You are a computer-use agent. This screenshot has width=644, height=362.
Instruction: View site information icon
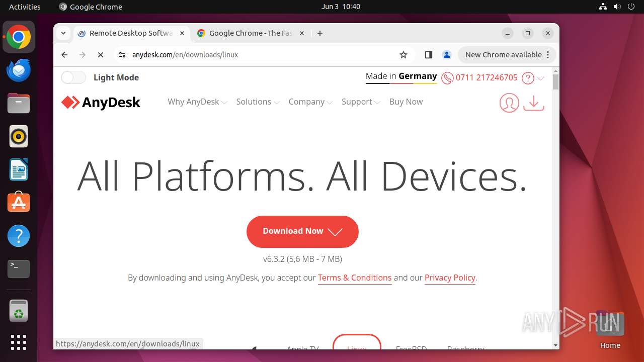coord(122,55)
